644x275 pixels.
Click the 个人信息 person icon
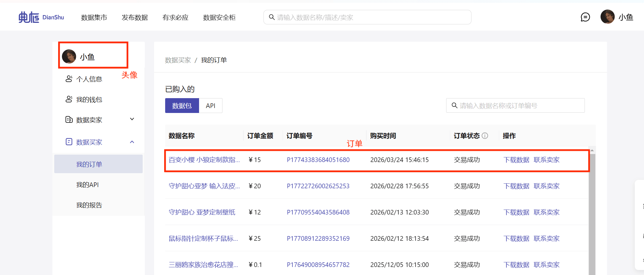(x=69, y=79)
